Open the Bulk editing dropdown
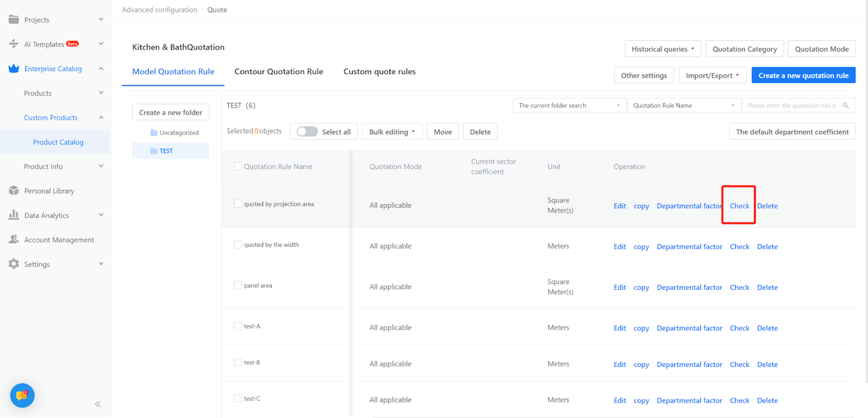Screen dimensions: 868x418 tap(392, 132)
